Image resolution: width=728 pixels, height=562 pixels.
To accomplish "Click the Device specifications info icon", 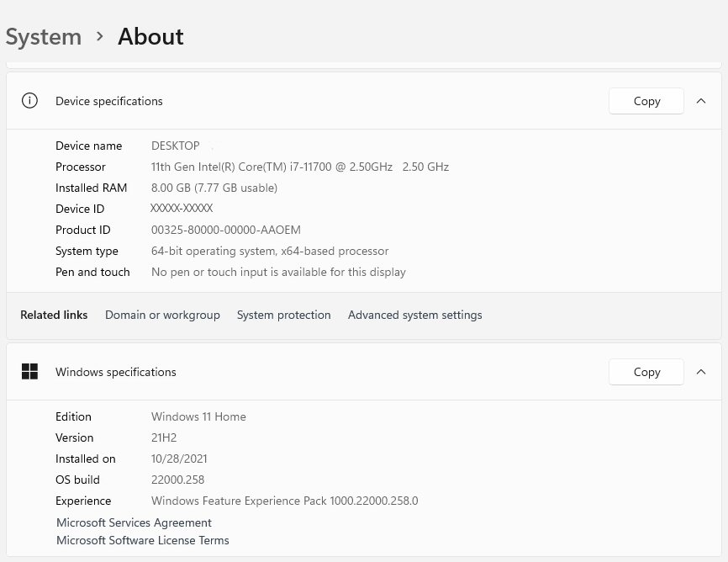I will point(29,100).
